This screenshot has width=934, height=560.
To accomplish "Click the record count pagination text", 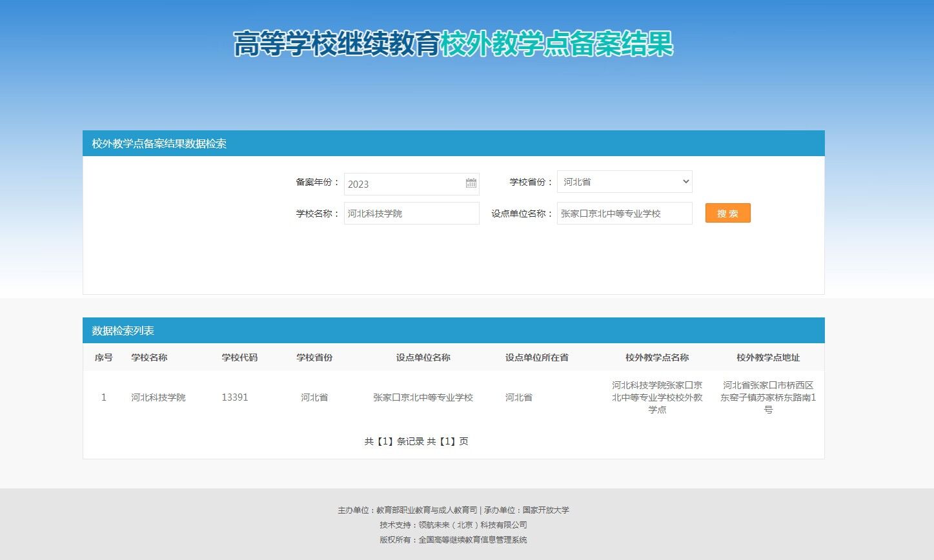I will point(416,441).
